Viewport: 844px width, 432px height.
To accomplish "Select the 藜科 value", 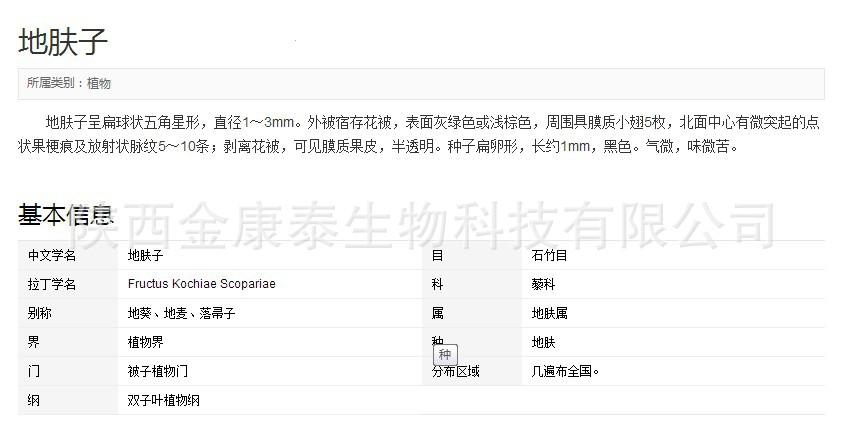I will pos(543,284).
